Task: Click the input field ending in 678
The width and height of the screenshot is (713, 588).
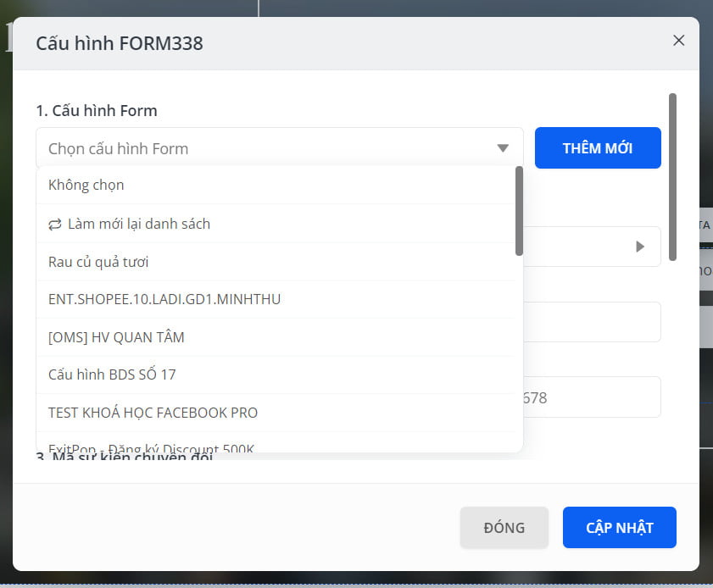Action: (592, 397)
